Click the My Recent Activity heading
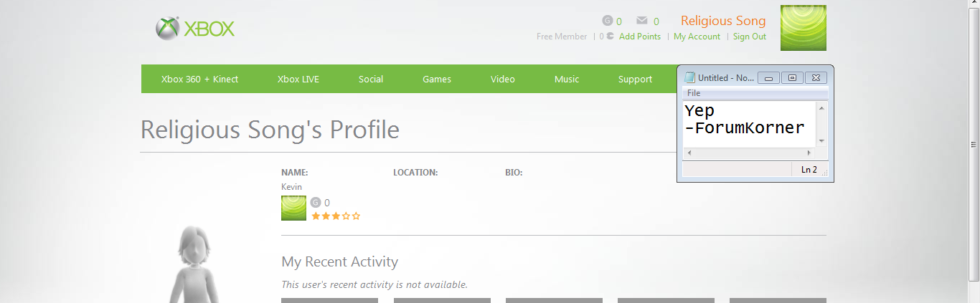The height and width of the screenshot is (303, 980). click(x=339, y=261)
